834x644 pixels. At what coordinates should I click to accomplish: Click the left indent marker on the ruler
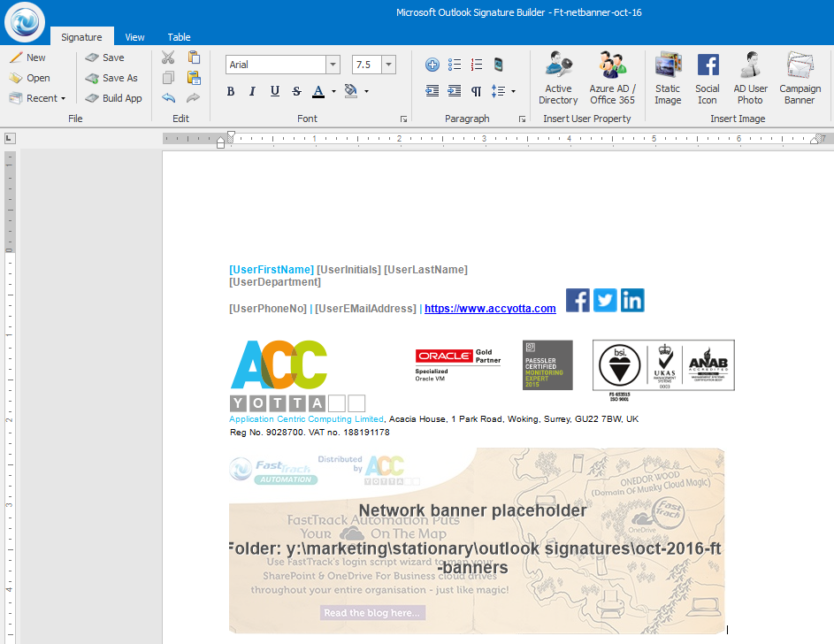tap(221, 142)
